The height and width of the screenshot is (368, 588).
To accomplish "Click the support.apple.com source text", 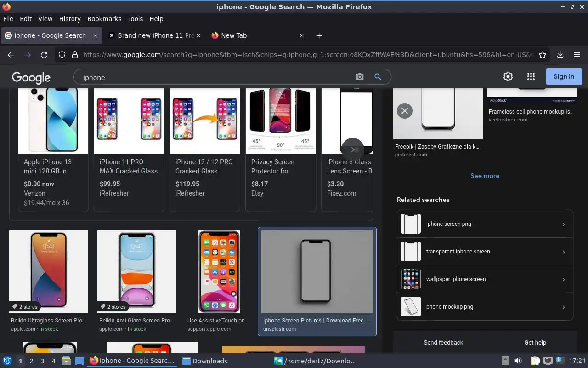I will click(x=209, y=329).
